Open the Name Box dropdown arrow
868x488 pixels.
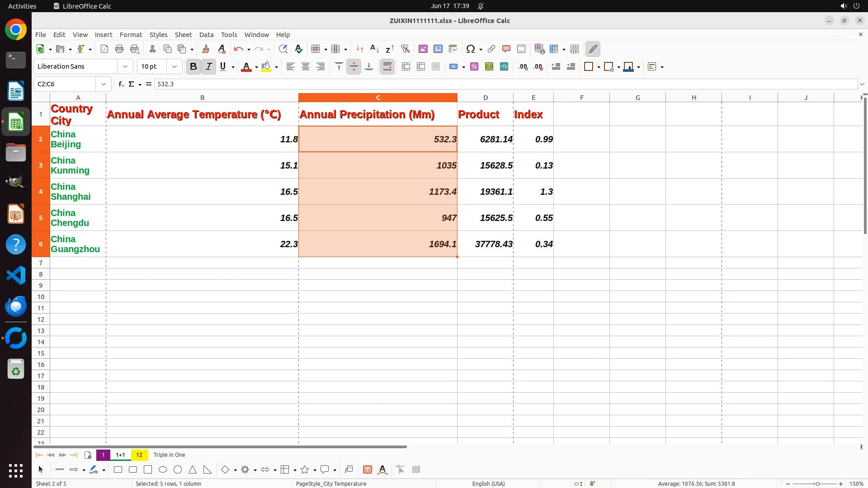(104, 84)
